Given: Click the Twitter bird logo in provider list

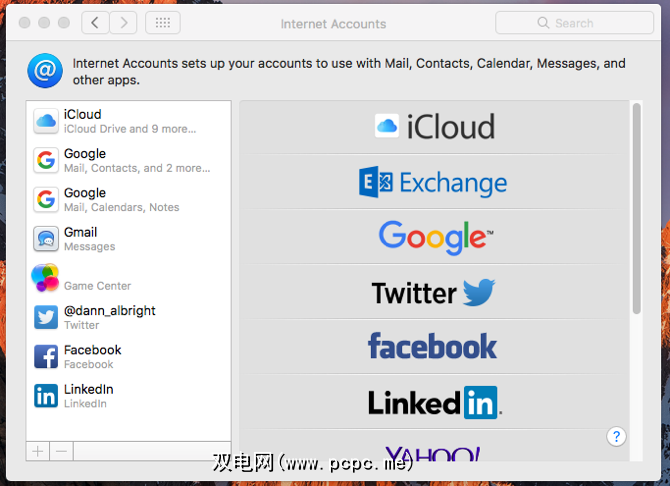Looking at the screenshot, I should [479, 292].
